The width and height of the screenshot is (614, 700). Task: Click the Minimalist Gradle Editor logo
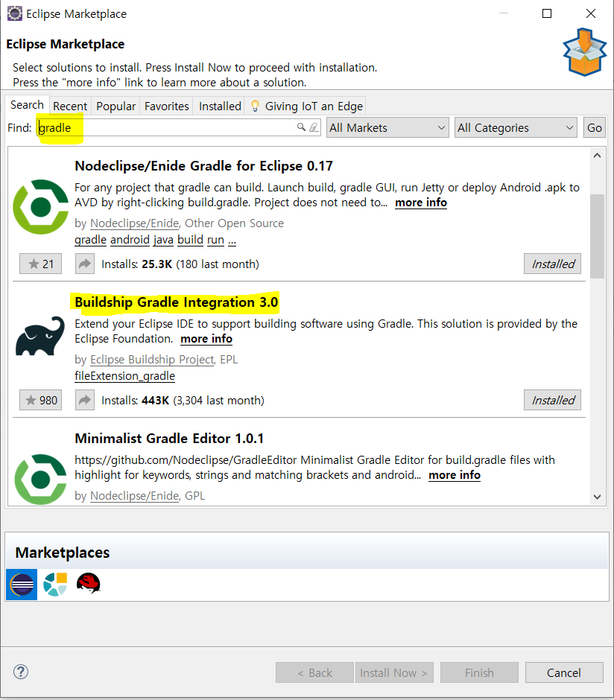tap(41, 480)
